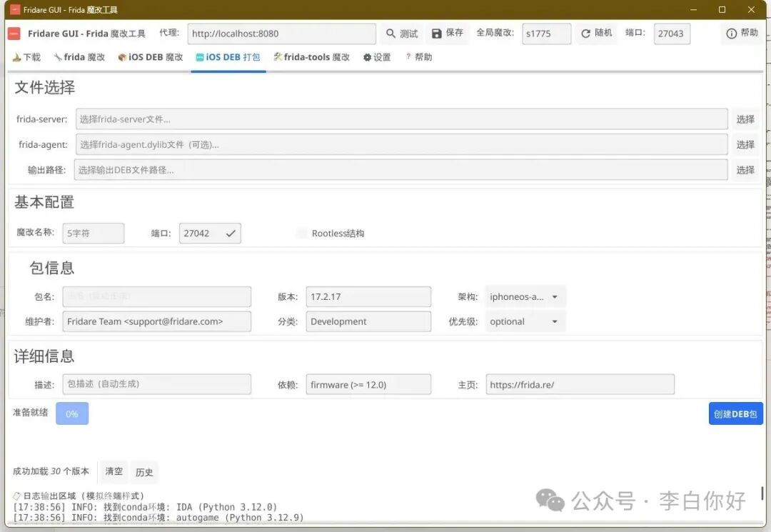Open the iOS DEB 魔改 tab
Screen dimensions: 771x532
[x=151, y=57]
